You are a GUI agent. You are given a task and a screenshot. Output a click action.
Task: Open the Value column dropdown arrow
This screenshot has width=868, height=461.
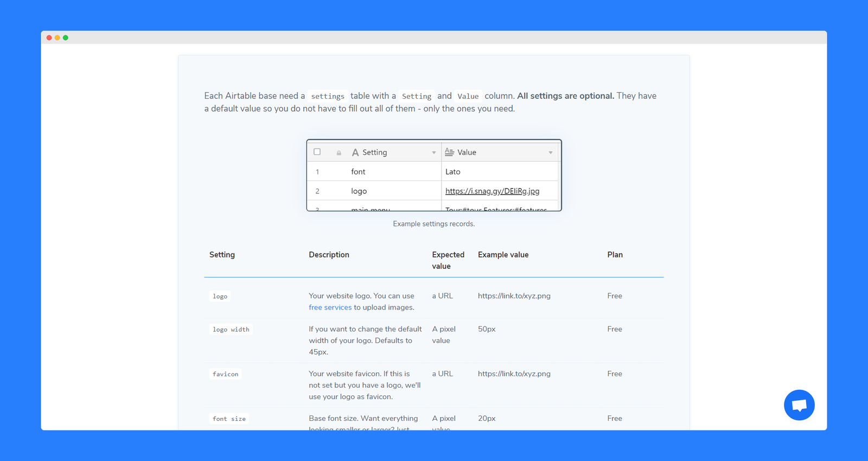551,153
